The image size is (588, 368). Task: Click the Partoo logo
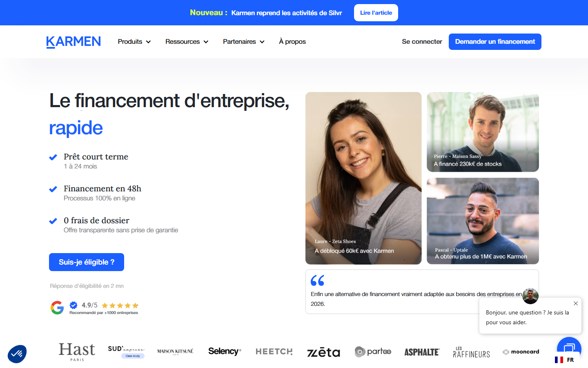point(373,352)
